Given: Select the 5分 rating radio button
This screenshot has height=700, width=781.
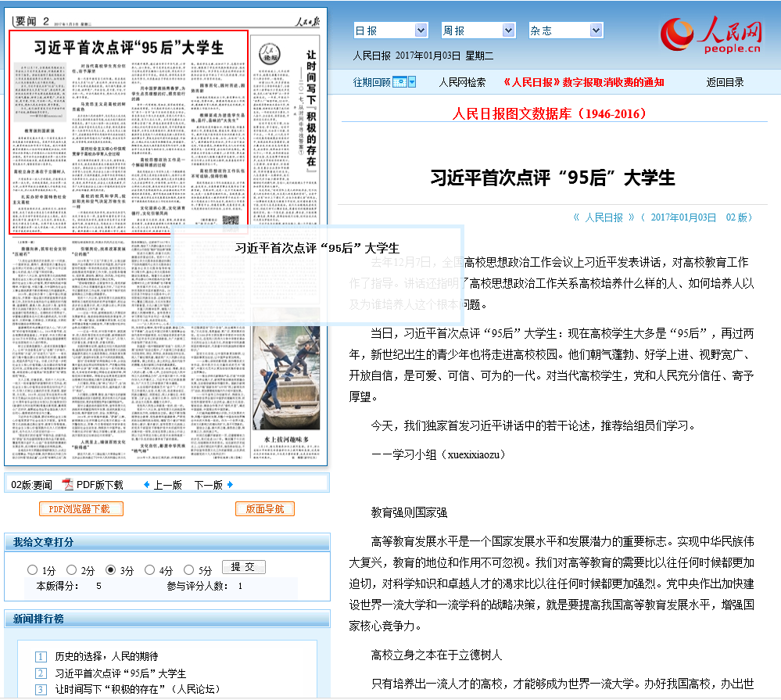Looking at the screenshot, I should tap(188, 570).
